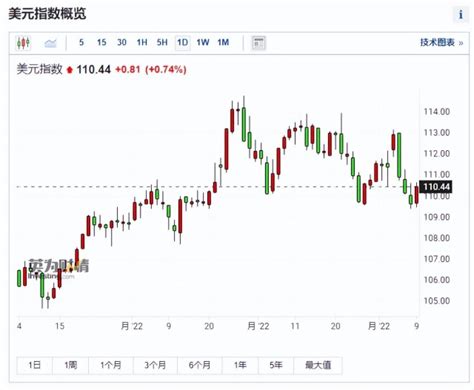Select the 1D daily interval
This screenshot has width=474, height=390.
pos(183,42)
